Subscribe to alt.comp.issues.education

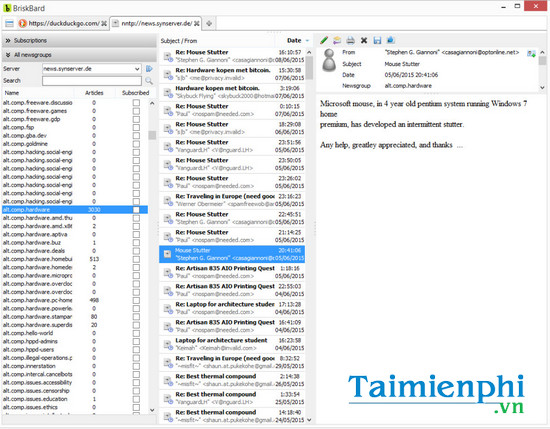136,399
